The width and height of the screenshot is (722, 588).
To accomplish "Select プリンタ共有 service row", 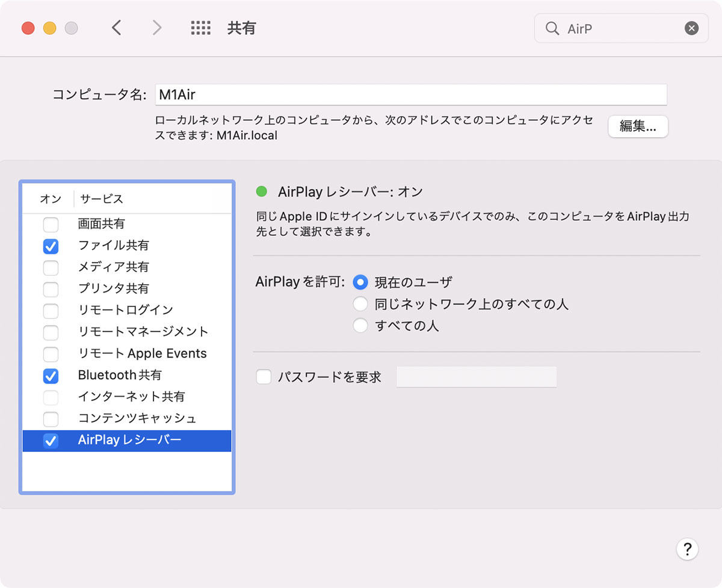I will click(x=127, y=289).
